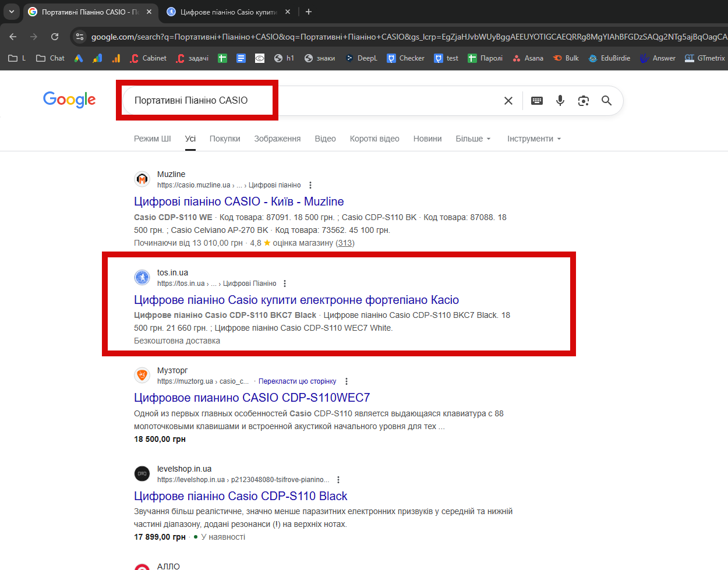Switch to Покупки tab
The width and height of the screenshot is (728, 570).
[x=225, y=139]
